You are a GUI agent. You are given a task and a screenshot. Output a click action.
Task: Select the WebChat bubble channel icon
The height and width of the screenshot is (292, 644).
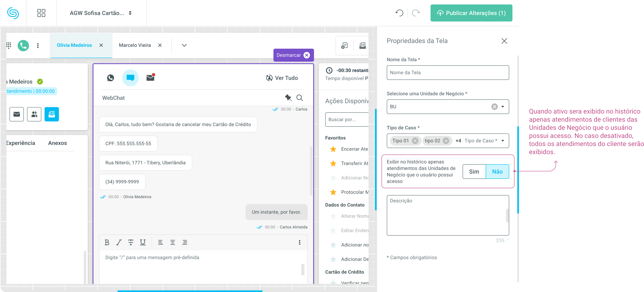point(130,78)
